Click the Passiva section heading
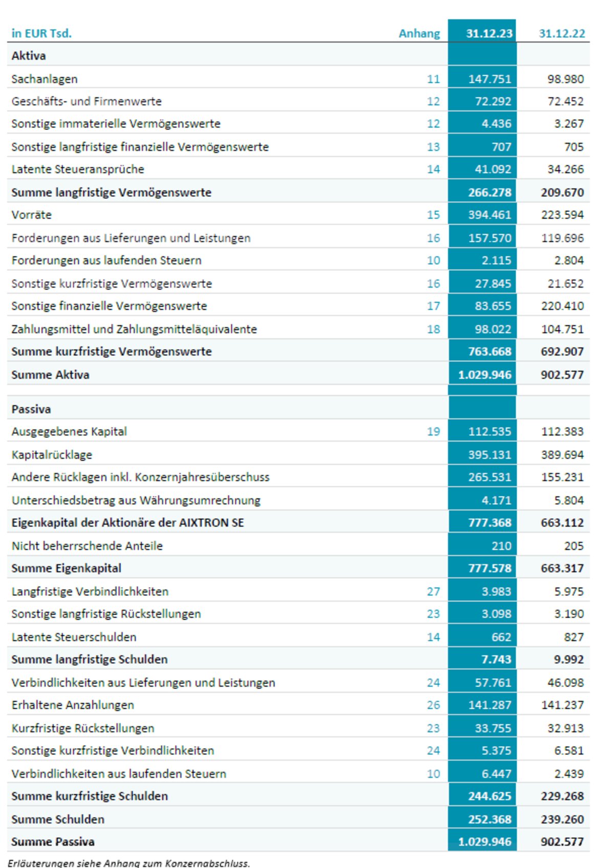This screenshot has height=868, width=599. [31, 409]
